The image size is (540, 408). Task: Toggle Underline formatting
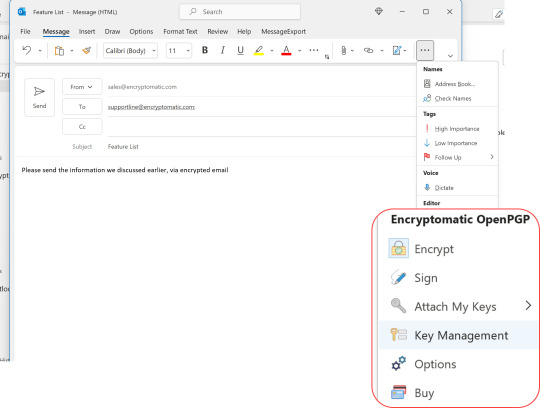(240, 51)
